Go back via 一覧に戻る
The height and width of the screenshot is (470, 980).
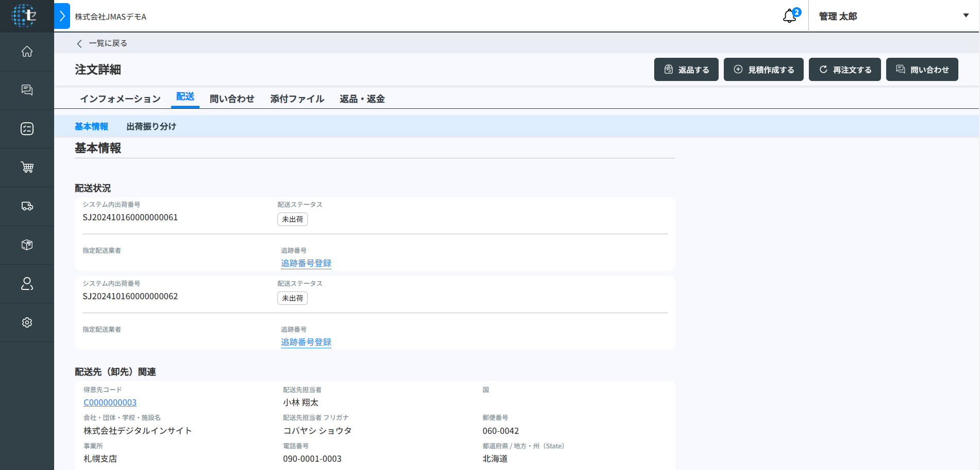coord(102,43)
